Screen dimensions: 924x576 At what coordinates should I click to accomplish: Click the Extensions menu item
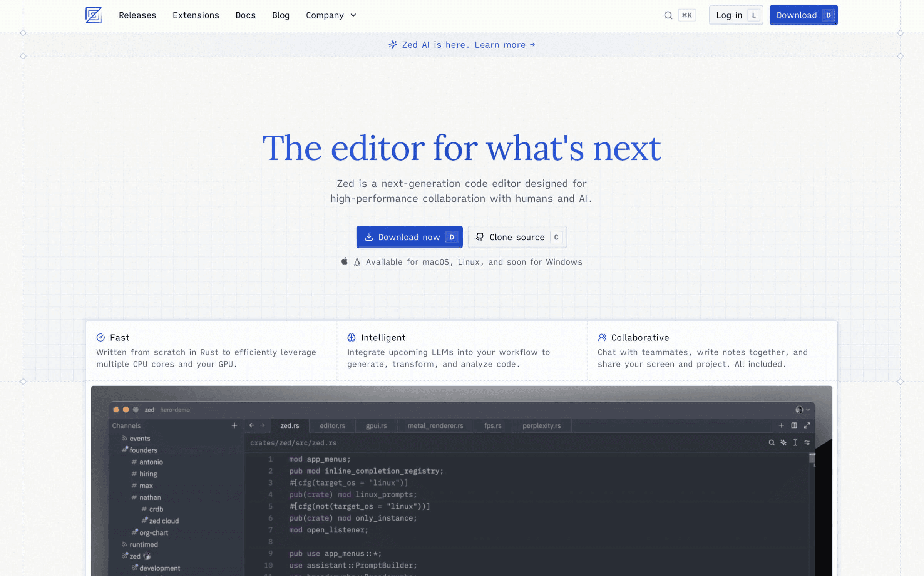[196, 15]
